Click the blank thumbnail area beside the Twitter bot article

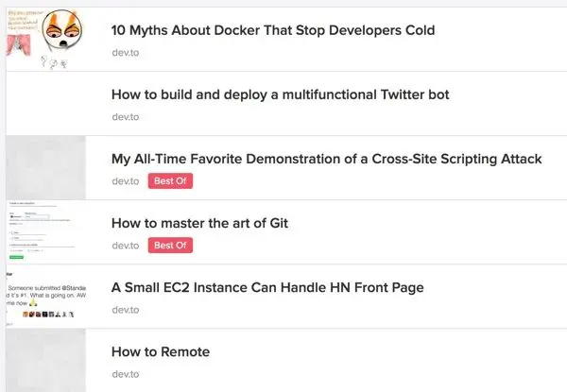(45, 104)
